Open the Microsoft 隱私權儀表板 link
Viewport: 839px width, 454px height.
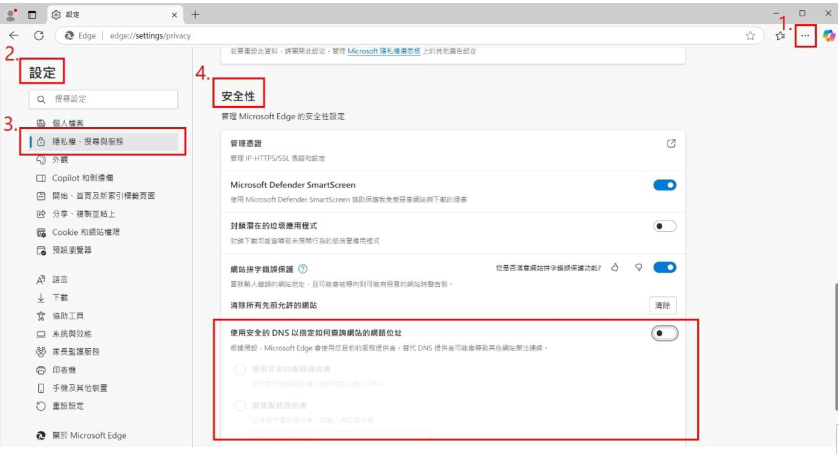(x=384, y=51)
